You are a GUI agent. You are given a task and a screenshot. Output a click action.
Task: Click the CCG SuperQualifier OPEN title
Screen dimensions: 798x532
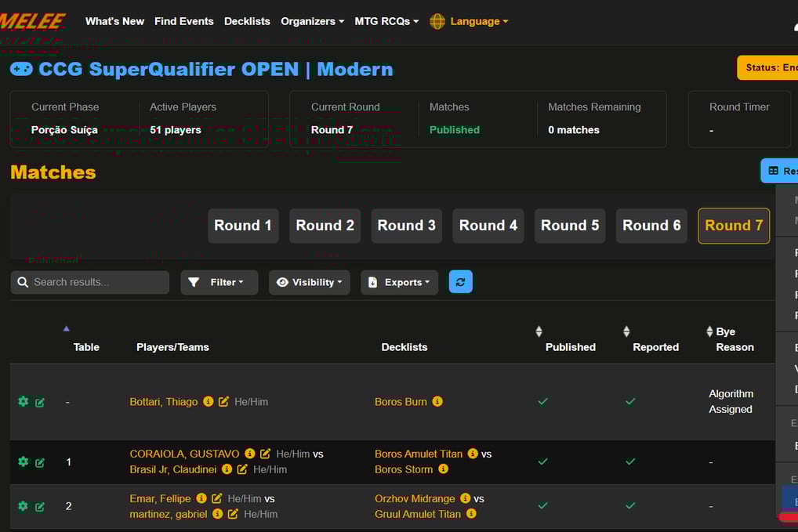point(216,69)
